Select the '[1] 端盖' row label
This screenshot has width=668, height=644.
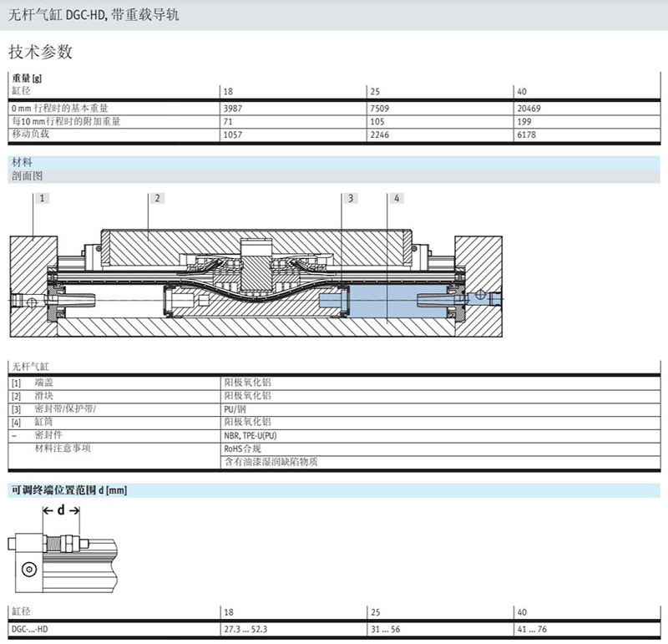(x=33, y=383)
